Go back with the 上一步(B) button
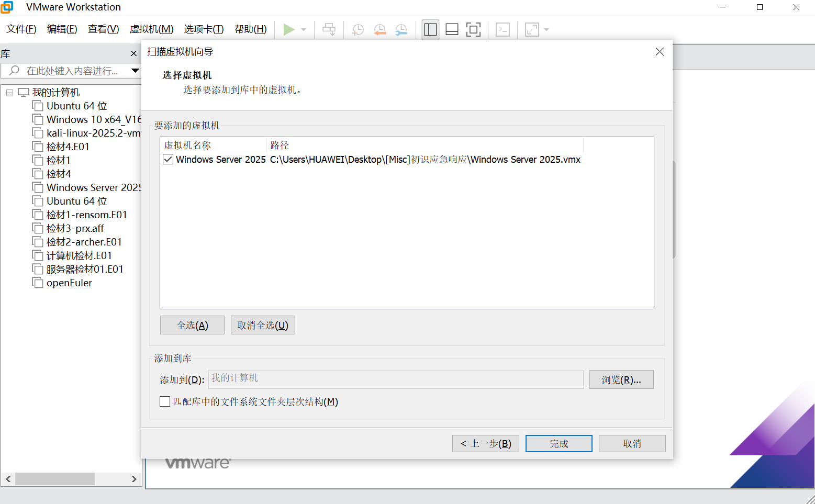This screenshot has height=504, width=815. pyautogui.click(x=486, y=444)
